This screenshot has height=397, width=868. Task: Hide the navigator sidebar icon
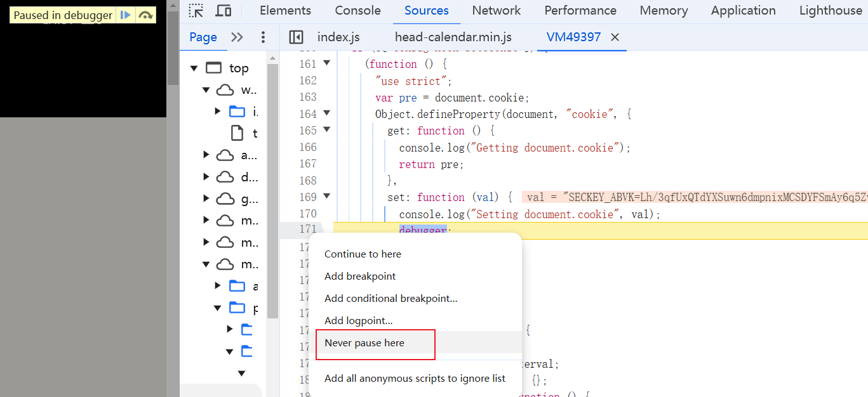point(296,37)
